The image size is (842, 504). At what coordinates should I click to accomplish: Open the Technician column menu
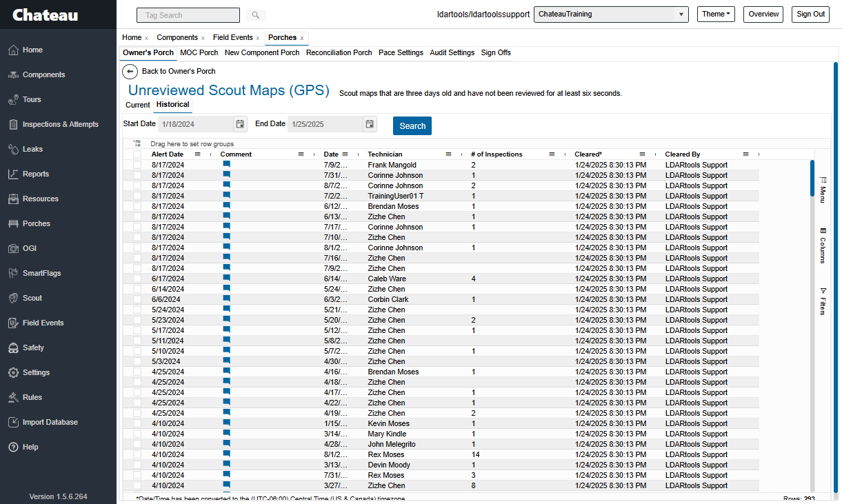click(x=449, y=154)
